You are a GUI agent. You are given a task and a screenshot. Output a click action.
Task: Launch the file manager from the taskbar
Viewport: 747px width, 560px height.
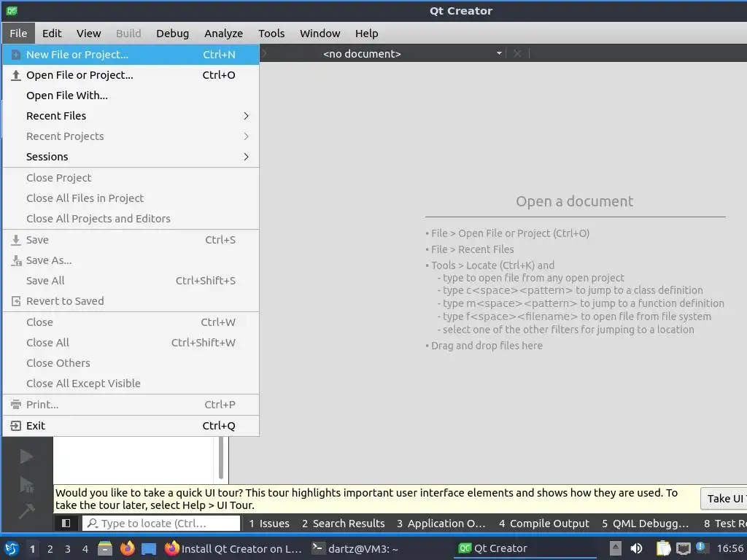[x=105, y=548]
